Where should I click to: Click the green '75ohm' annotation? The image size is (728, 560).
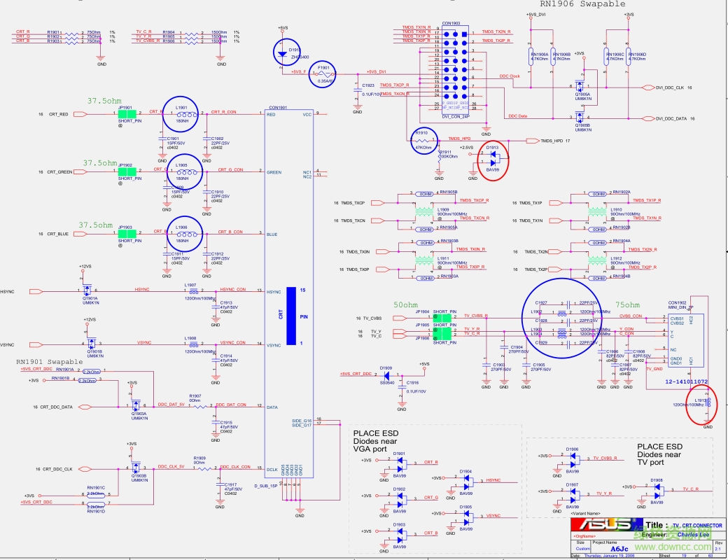pos(627,305)
